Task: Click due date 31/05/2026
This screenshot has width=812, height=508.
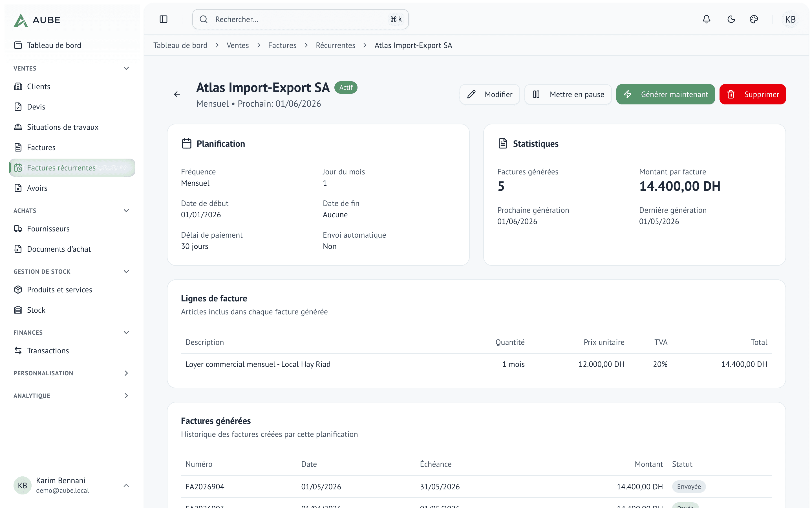Action: (440, 487)
